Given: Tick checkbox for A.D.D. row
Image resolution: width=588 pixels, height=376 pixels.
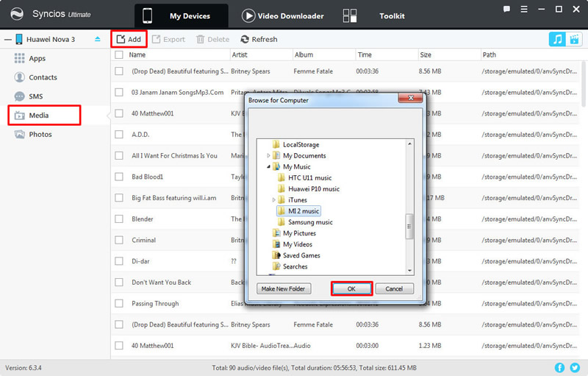Looking at the screenshot, I should click(x=119, y=135).
